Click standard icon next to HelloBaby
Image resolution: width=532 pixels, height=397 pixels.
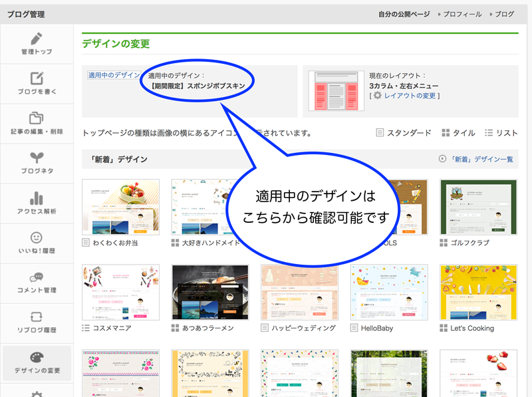point(354,328)
